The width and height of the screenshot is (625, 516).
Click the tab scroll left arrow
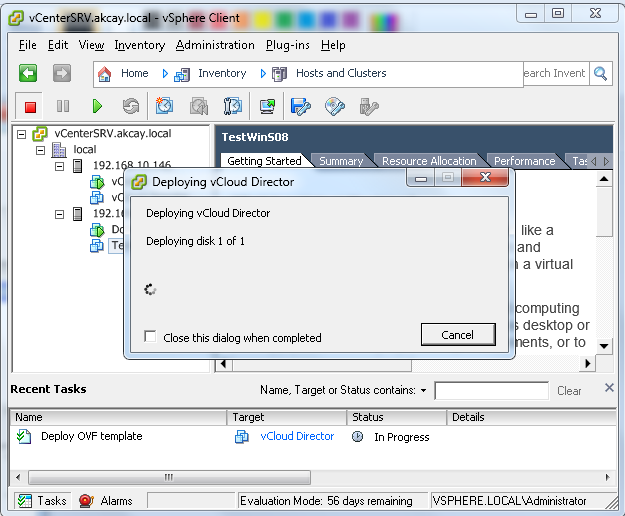(x=594, y=161)
